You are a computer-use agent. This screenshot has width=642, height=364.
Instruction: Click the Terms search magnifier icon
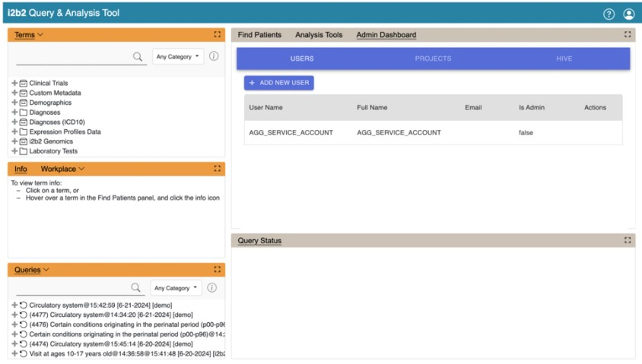138,56
